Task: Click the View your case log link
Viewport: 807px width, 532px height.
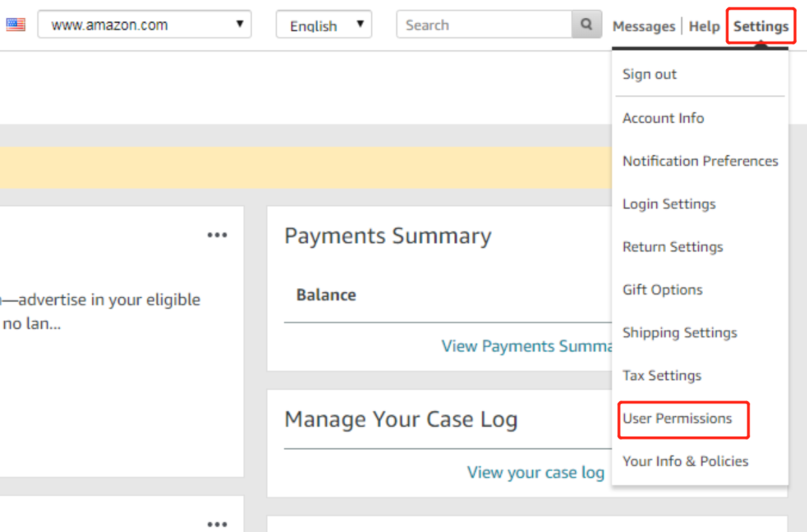Action: click(x=536, y=472)
